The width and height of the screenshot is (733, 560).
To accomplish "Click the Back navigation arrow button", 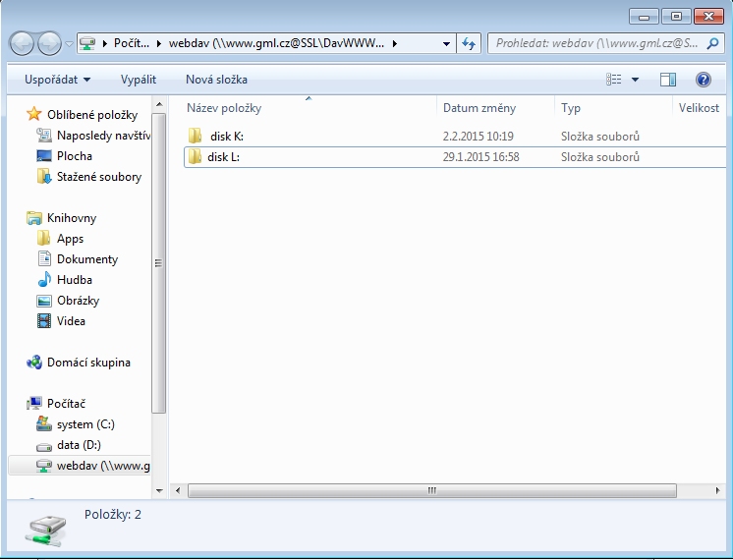I will click(22, 43).
